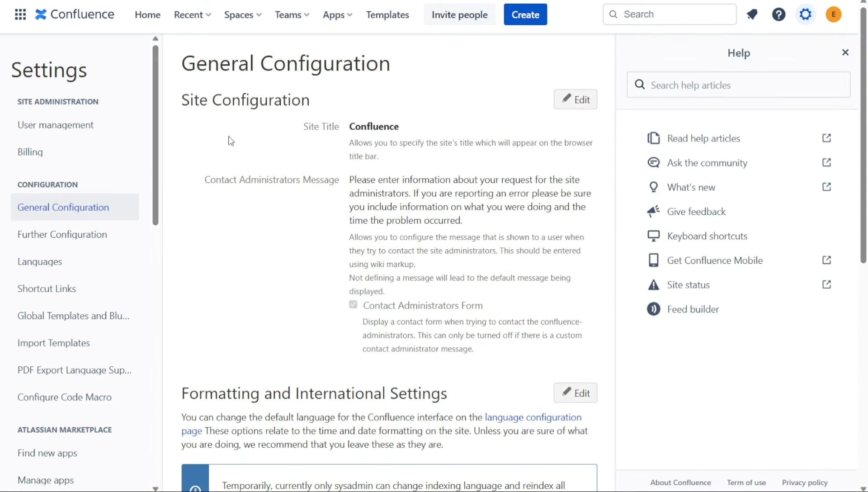Viewport: 868px width, 492px height.
Task: Open the language configuration page link
Action: (533, 417)
